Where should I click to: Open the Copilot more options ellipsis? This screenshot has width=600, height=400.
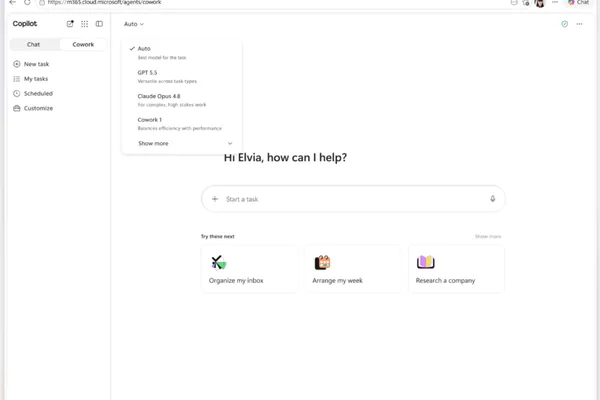579,24
